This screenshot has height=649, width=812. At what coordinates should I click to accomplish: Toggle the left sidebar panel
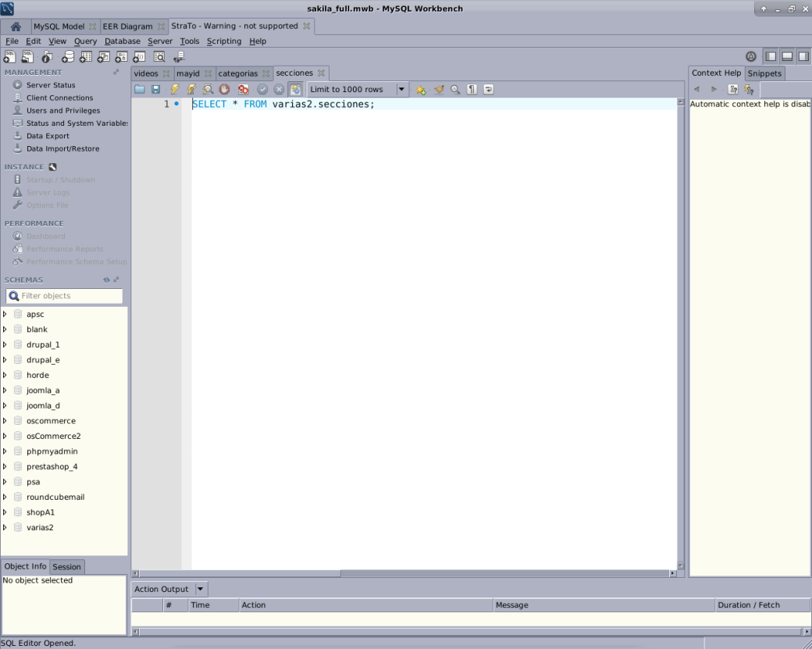[771, 57]
